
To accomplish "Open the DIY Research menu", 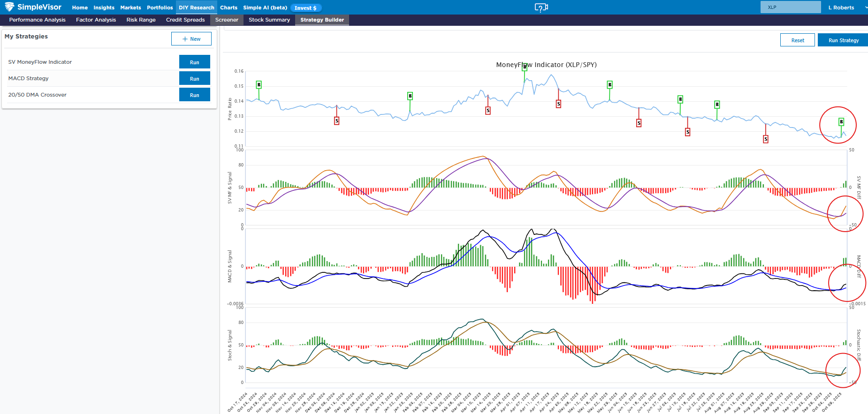I will point(196,8).
